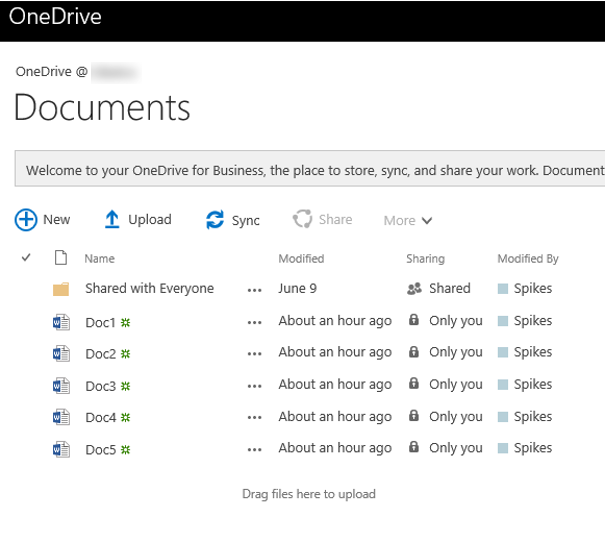The width and height of the screenshot is (605, 542).
Task: Open the Doc5 document
Action: tap(100, 450)
